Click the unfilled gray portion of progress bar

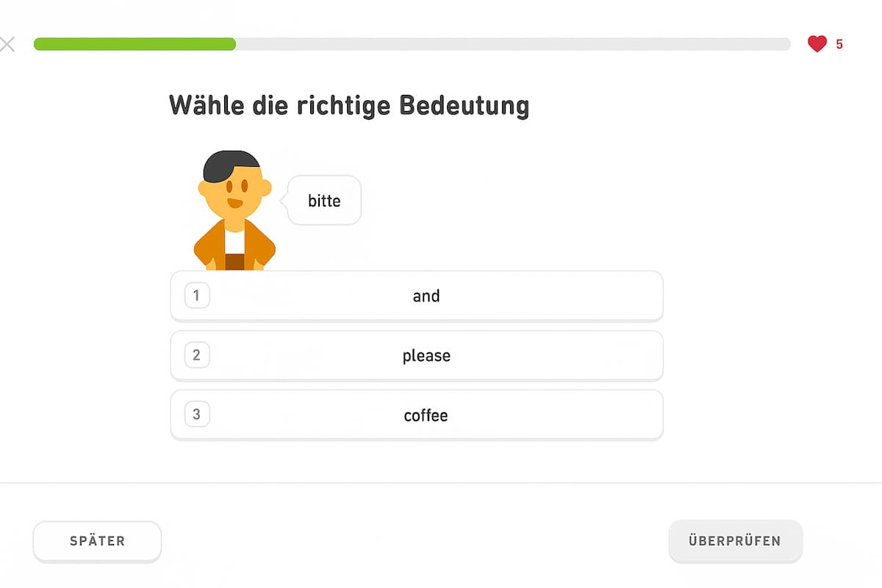(514, 44)
